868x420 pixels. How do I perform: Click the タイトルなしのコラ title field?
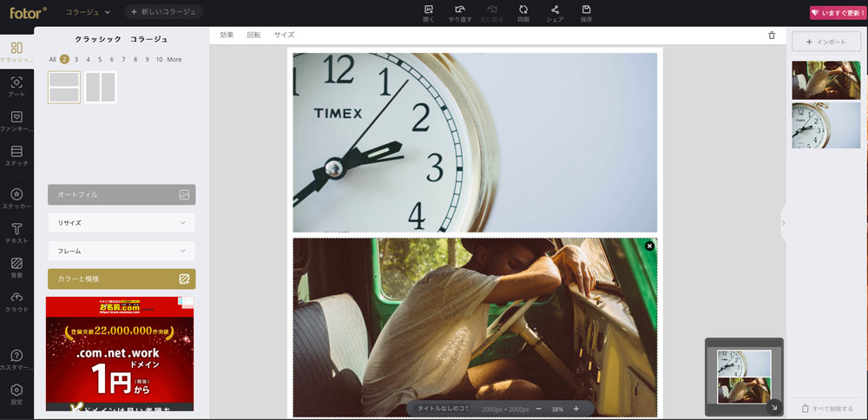[x=443, y=409]
